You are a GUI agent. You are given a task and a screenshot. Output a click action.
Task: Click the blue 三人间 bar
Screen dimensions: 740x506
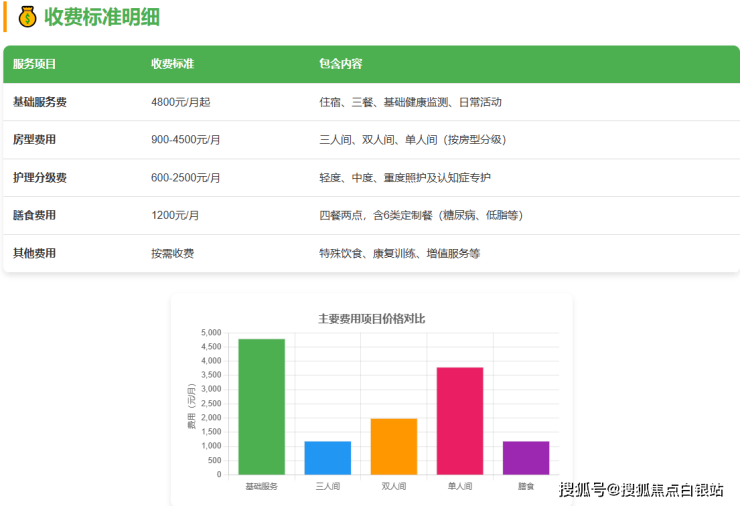pyautogui.click(x=328, y=458)
